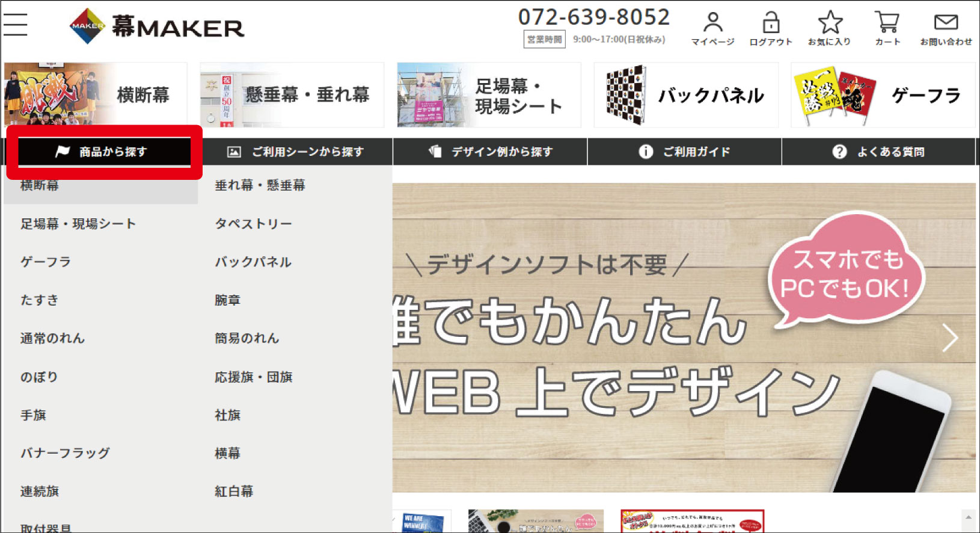Viewport: 980px width, 533px height.
Task: Select のぼり from product list
Action: coord(39,377)
